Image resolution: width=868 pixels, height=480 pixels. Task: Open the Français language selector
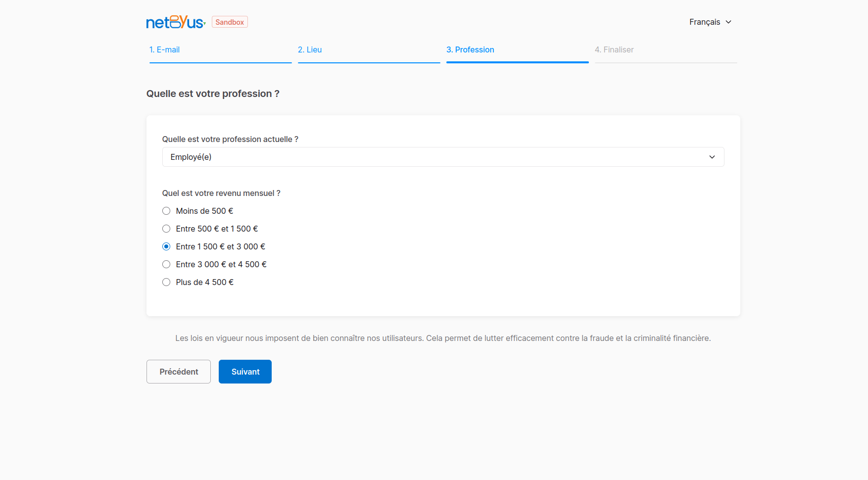[710, 22]
